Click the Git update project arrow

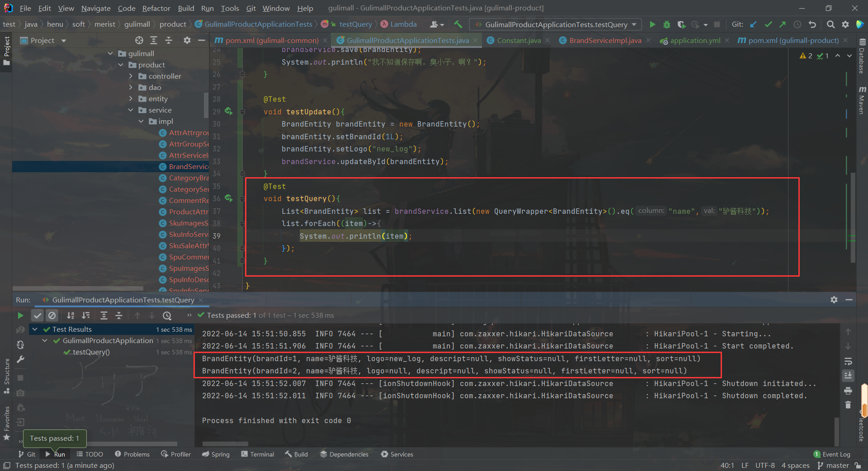[x=753, y=24]
